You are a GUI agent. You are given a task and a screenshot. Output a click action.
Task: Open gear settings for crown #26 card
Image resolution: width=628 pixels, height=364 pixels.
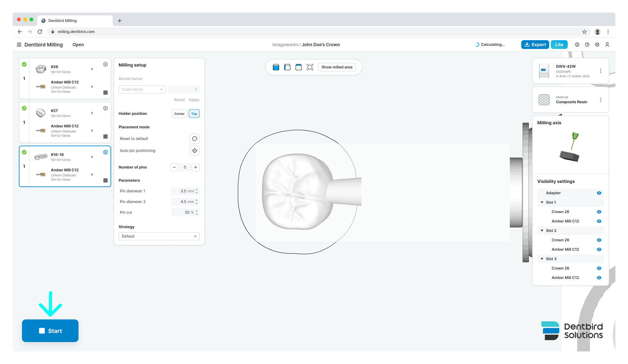tap(106, 64)
